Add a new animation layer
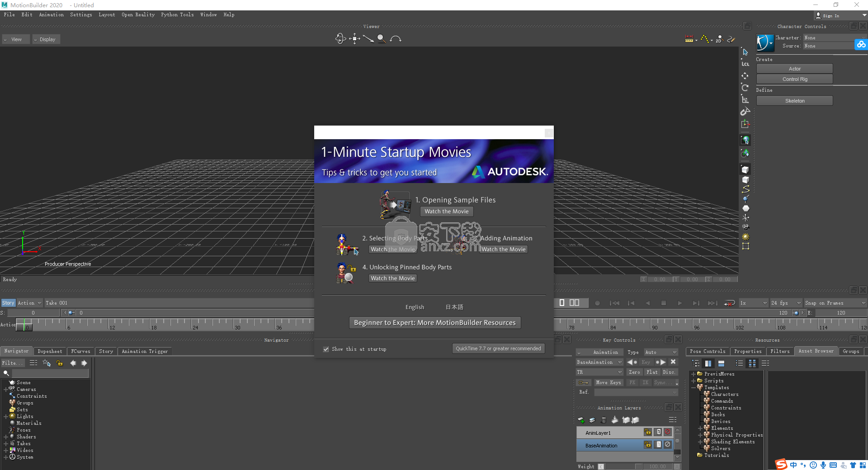 [581, 420]
